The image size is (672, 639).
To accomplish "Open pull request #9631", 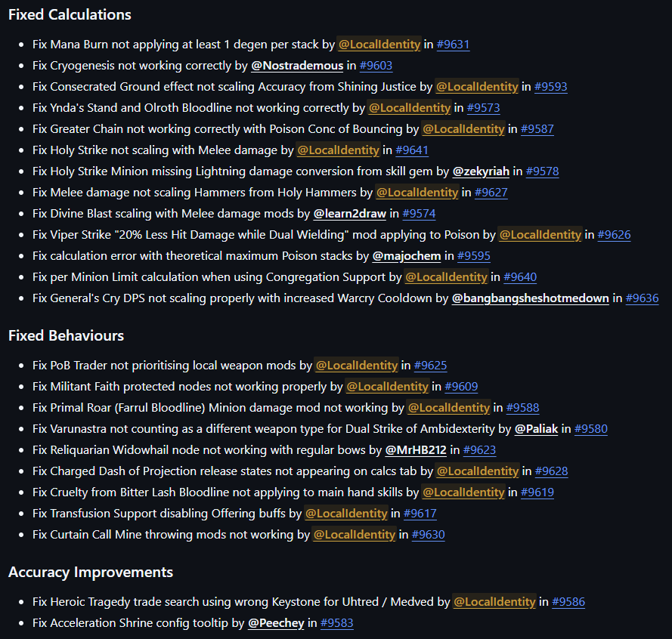I will (x=453, y=45).
